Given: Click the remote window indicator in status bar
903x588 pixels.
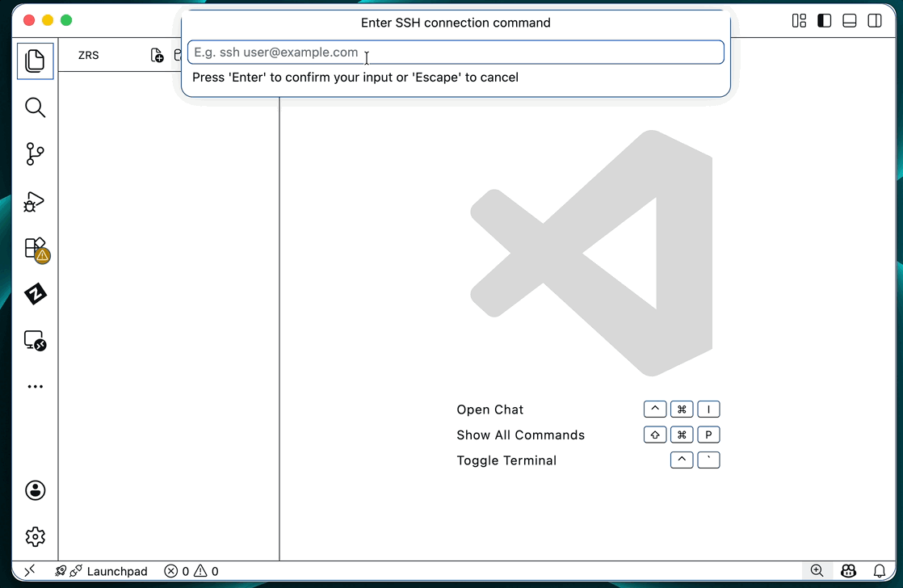Looking at the screenshot, I should coord(30,571).
